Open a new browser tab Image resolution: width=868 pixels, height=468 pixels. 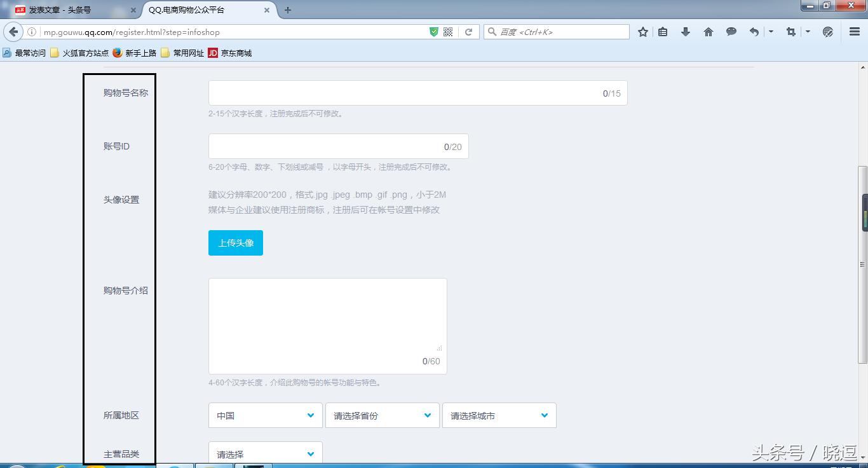[288, 10]
